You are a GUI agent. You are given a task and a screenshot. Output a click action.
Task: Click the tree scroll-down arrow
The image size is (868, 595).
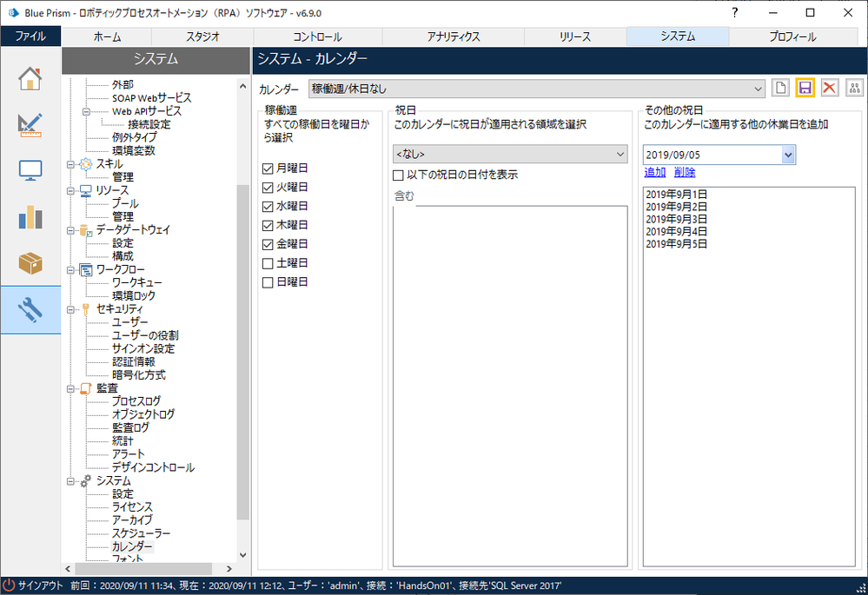pyautogui.click(x=243, y=555)
